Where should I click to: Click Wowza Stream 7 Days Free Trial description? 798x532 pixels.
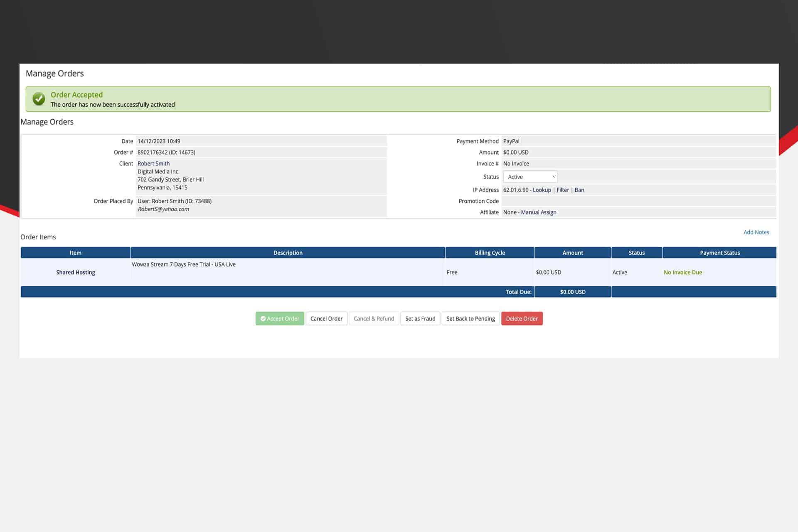184,264
